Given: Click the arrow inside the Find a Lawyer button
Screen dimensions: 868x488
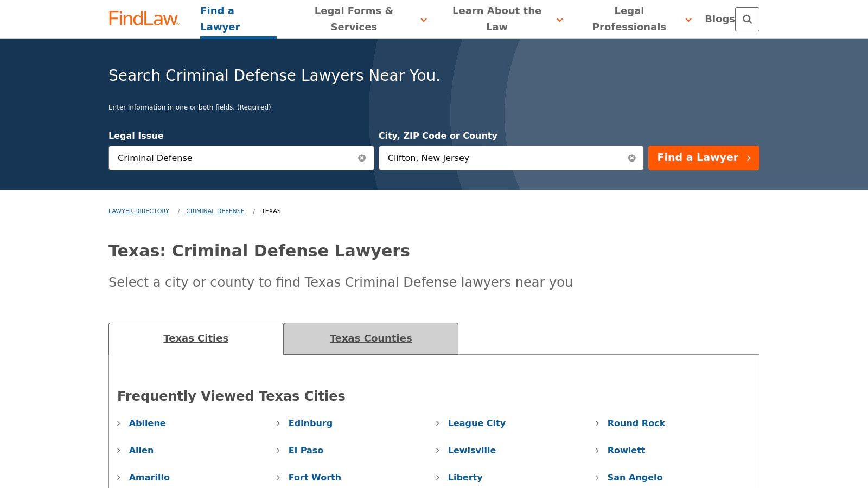Looking at the screenshot, I should coord(750,158).
